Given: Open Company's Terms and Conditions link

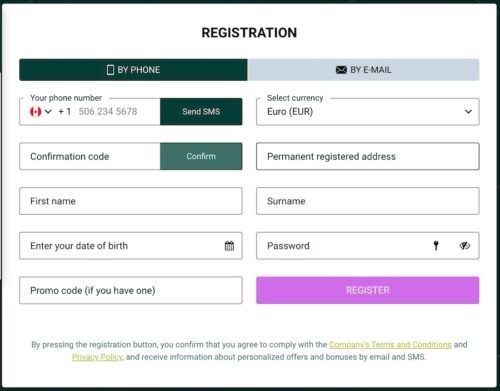Looking at the screenshot, I should point(390,344).
